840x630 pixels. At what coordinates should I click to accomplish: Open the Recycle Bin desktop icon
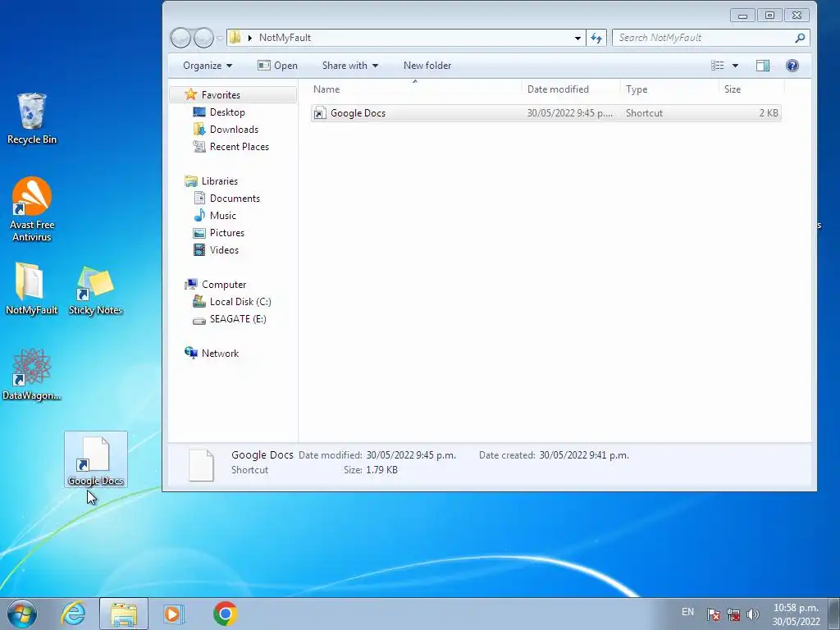coord(32,119)
